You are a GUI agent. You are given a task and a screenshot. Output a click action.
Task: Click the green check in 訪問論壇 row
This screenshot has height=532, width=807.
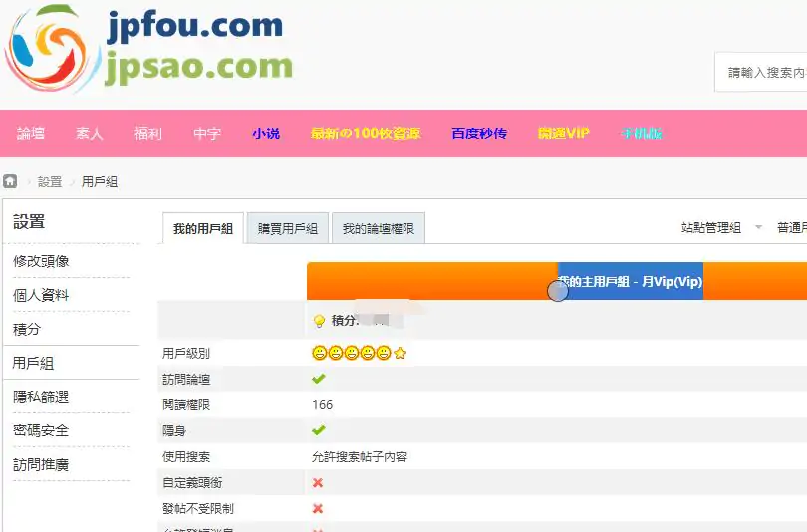(319, 379)
